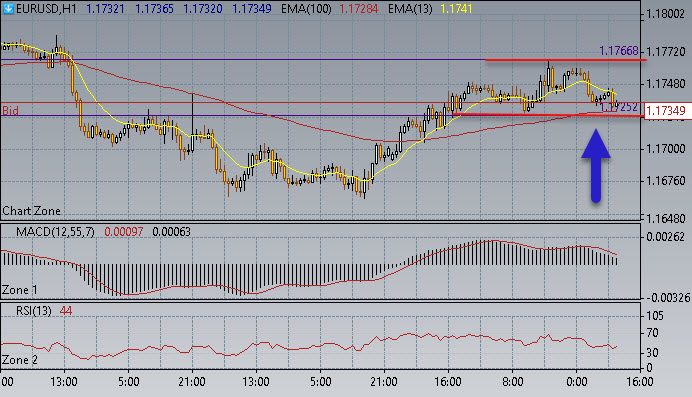The height and width of the screenshot is (397, 692).
Task: Select the EMA(13) indicator label
Action: pos(410,8)
